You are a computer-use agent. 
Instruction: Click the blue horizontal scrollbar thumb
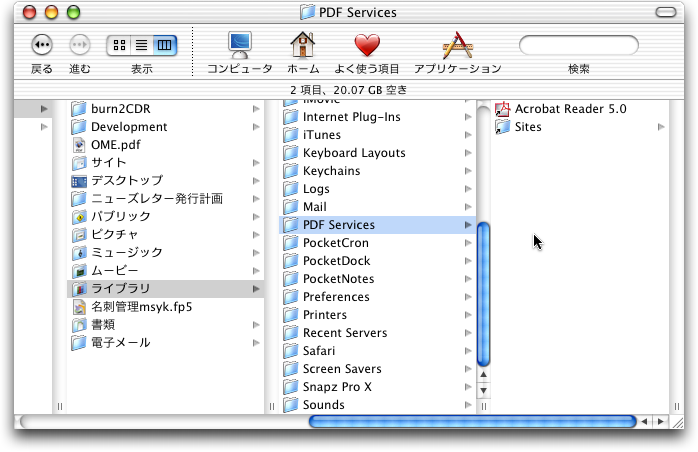pyautogui.click(x=472, y=422)
